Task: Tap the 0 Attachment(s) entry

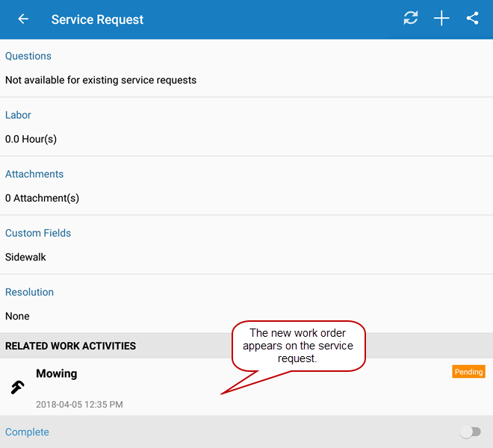Action: click(x=42, y=198)
